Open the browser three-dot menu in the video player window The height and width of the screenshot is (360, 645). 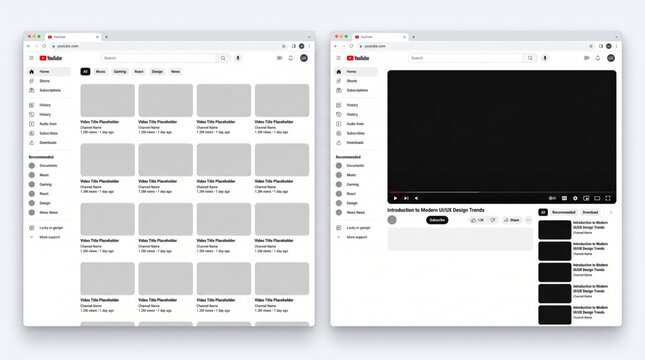tap(617, 46)
